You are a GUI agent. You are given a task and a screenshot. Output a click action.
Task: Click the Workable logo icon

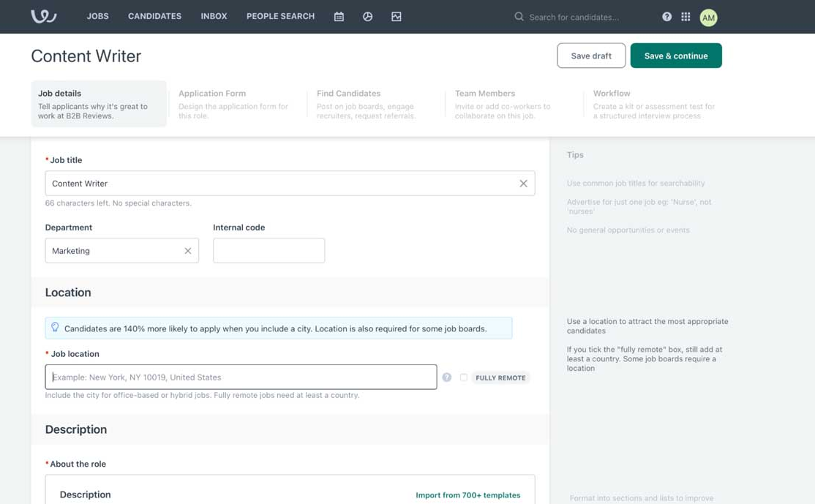[43, 16]
